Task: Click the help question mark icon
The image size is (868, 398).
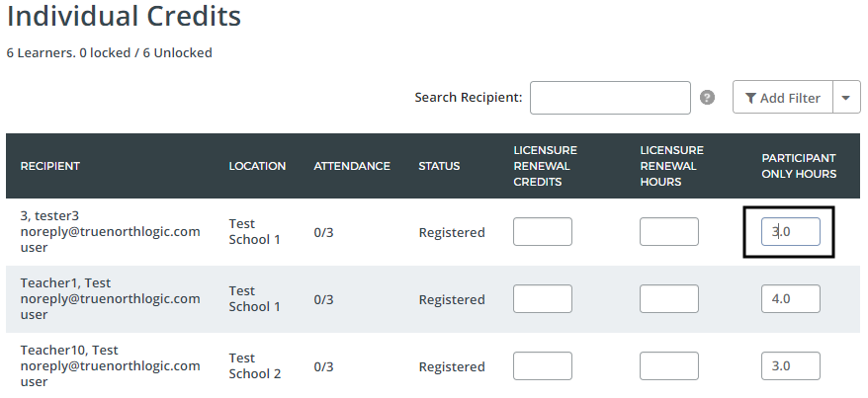Action: click(707, 98)
